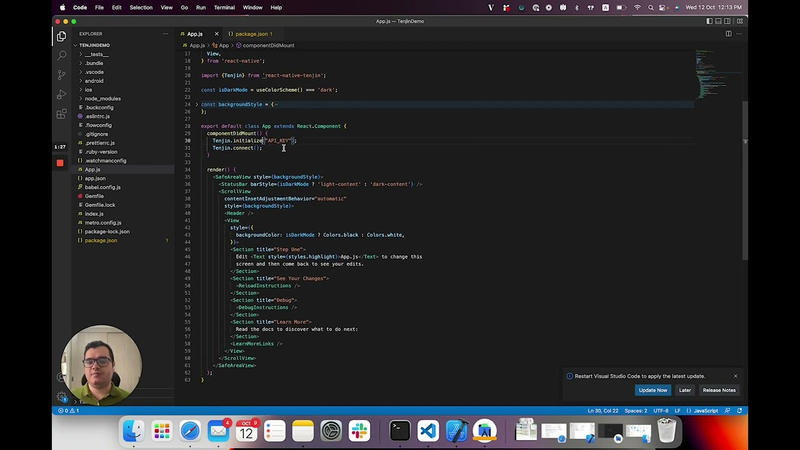Open the Manage gear in activity bar

click(62, 396)
